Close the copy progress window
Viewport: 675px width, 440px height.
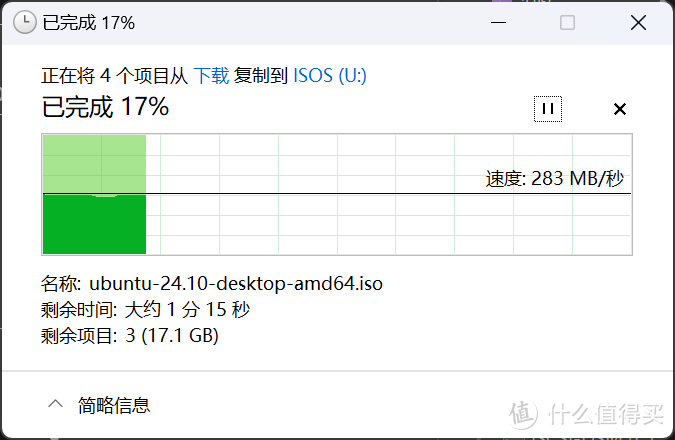pyautogui.click(x=638, y=22)
